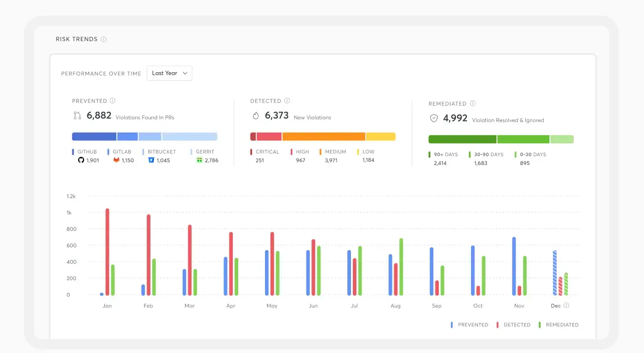Click the GitHub logo icon

[81, 160]
